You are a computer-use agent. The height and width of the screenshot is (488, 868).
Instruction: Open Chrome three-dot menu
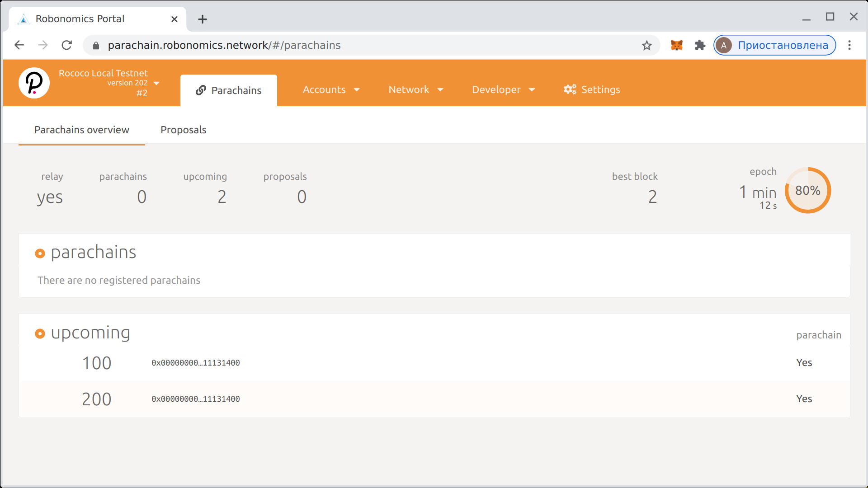(850, 45)
